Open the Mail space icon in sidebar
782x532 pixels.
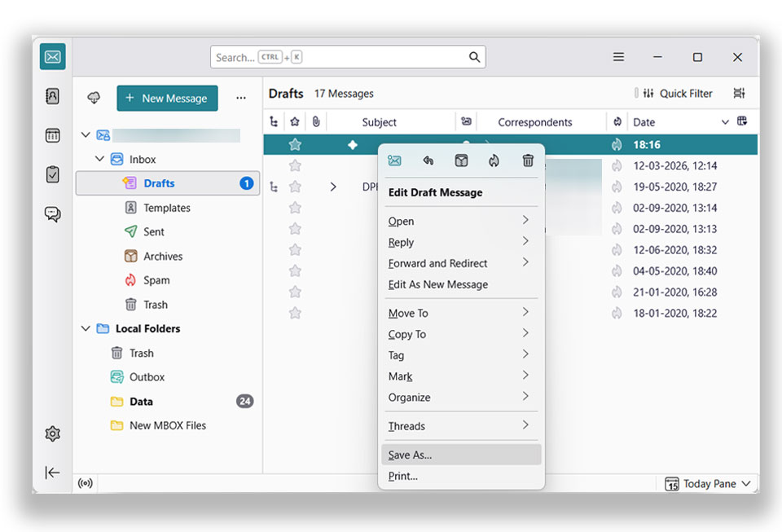point(52,57)
